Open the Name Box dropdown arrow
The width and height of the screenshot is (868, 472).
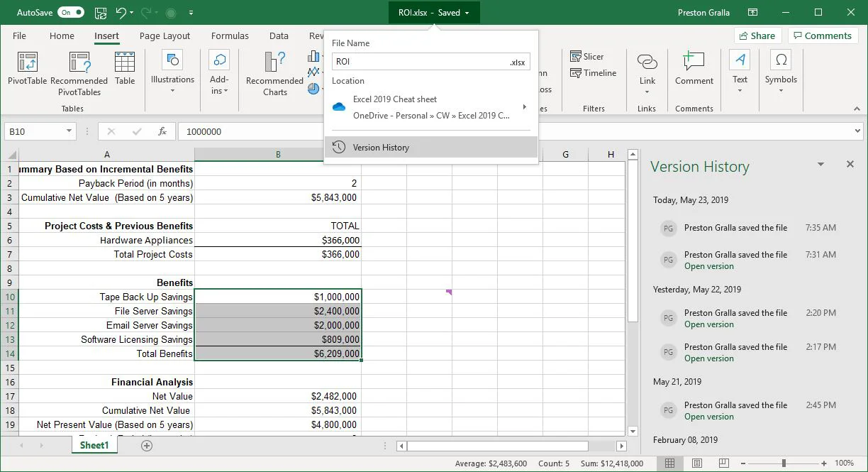(x=69, y=131)
